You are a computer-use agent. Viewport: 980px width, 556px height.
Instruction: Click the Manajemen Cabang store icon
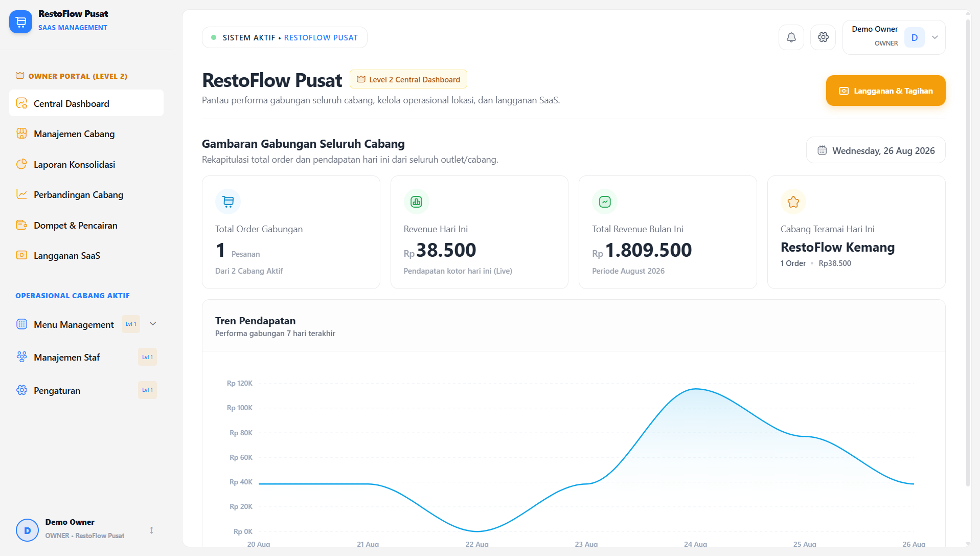point(21,134)
